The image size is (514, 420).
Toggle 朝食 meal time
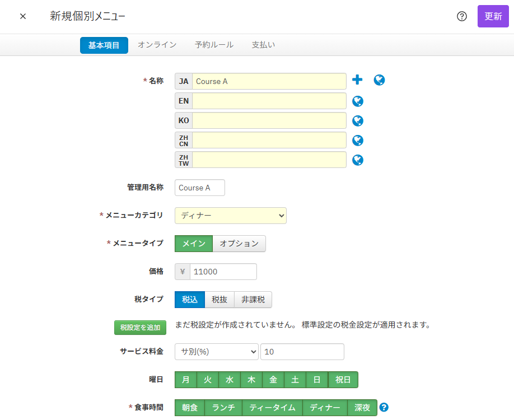190,408
